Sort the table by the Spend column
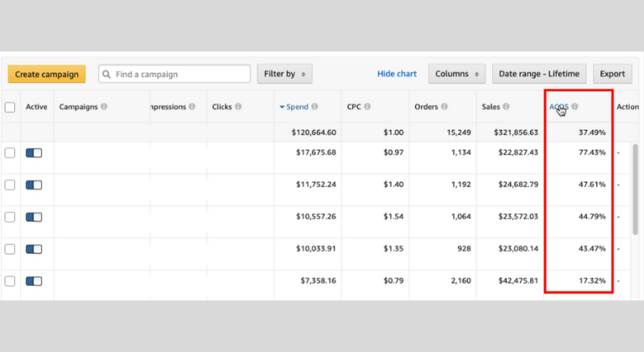 [297, 107]
